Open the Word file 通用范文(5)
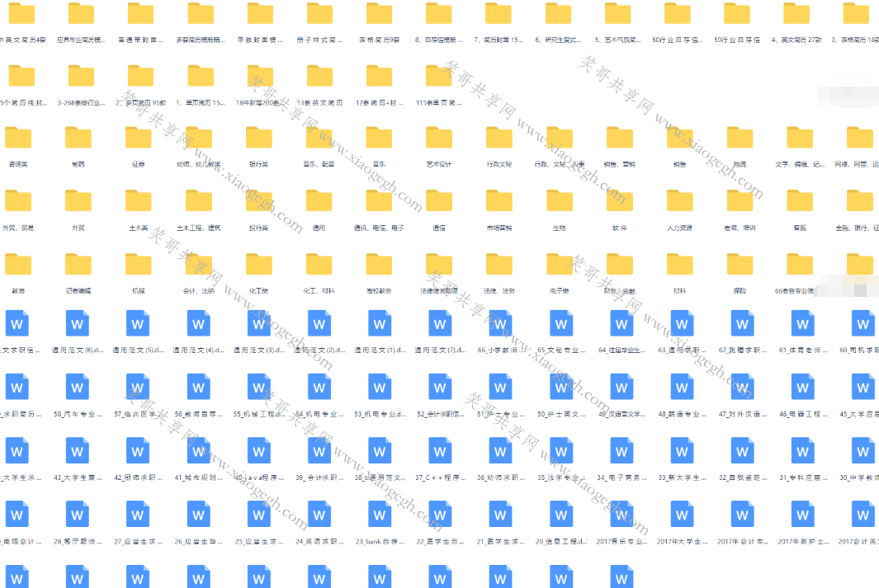This screenshot has height=588, width=879. pyautogui.click(x=138, y=323)
